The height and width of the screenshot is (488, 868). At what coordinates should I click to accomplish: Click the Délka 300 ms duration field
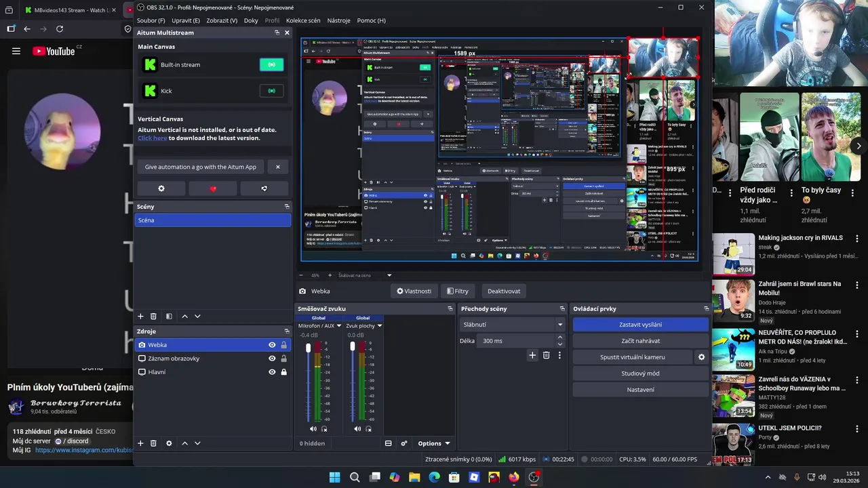point(517,341)
